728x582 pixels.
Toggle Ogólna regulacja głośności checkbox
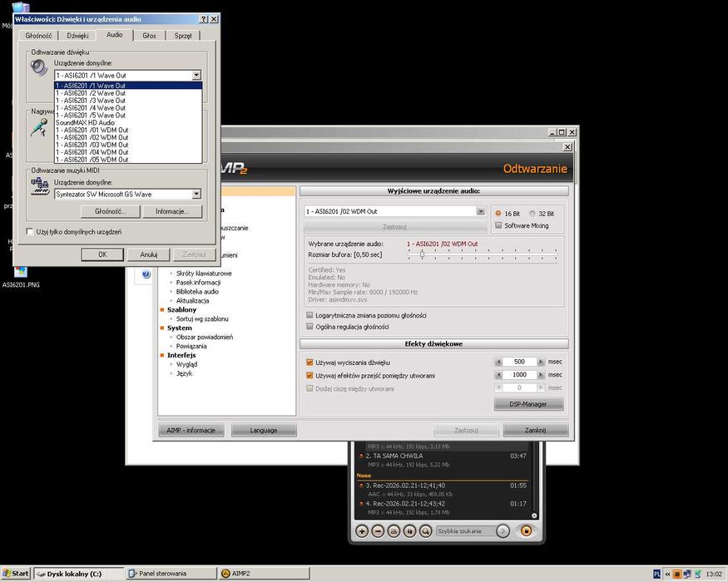point(310,327)
